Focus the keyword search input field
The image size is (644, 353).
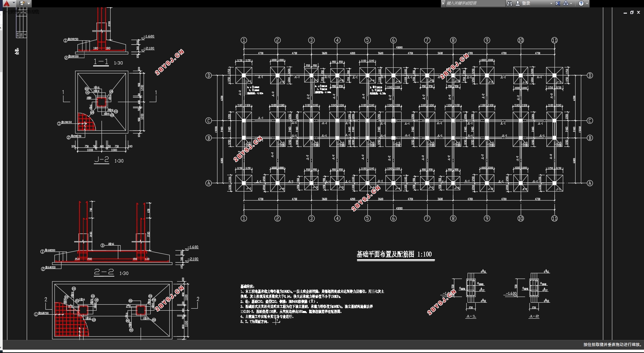point(475,3)
